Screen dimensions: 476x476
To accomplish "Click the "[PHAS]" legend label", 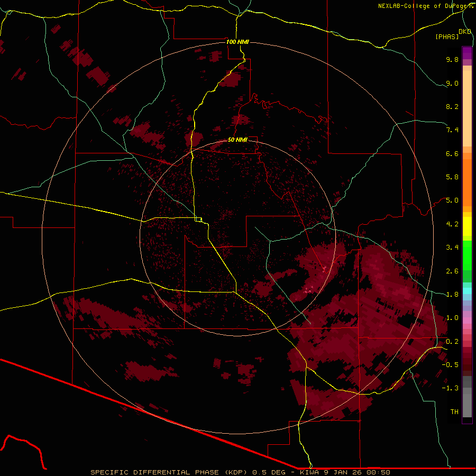I will pos(447,37).
